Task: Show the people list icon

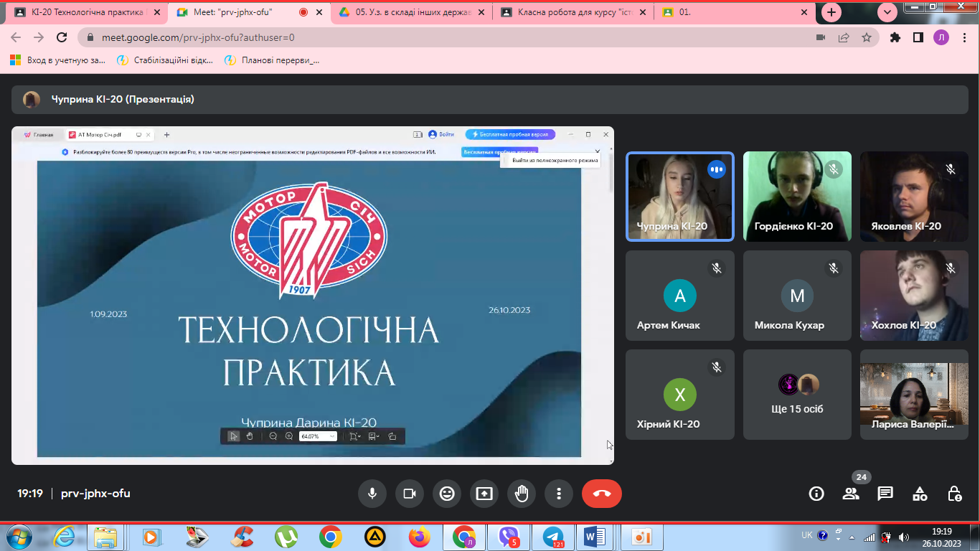Action: click(851, 494)
